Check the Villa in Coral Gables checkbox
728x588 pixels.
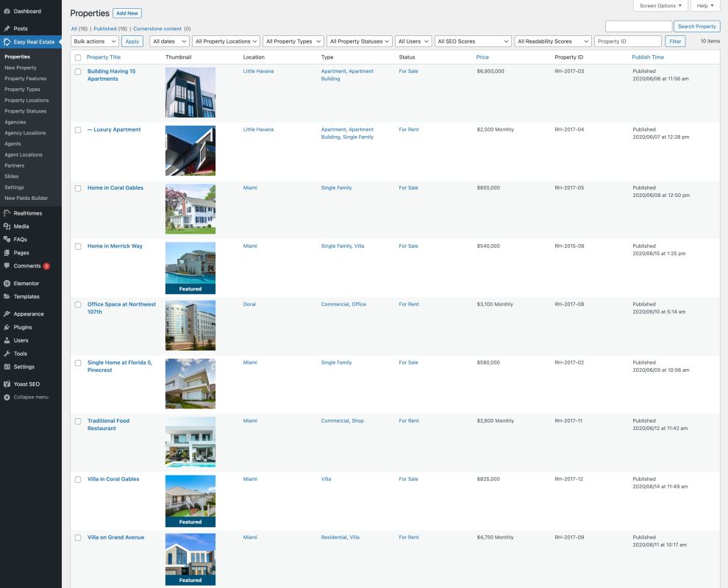pyautogui.click(x=78, y=479)
